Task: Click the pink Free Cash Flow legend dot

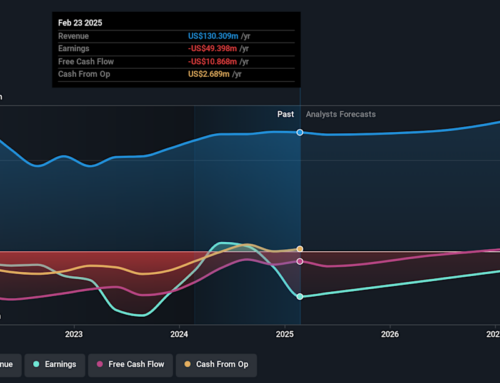Action: 100,364
